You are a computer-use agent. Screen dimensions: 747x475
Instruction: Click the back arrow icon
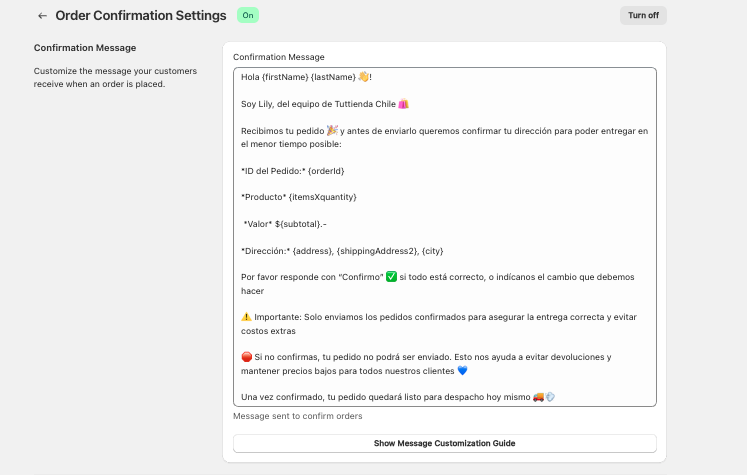pyautogui.click(x=42, y=16)
